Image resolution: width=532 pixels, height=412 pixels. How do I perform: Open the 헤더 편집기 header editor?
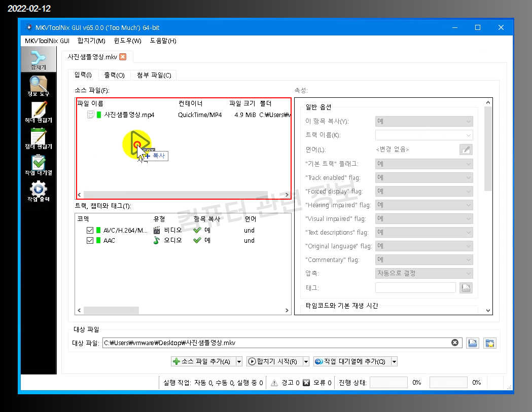click(x=39, y=113)
